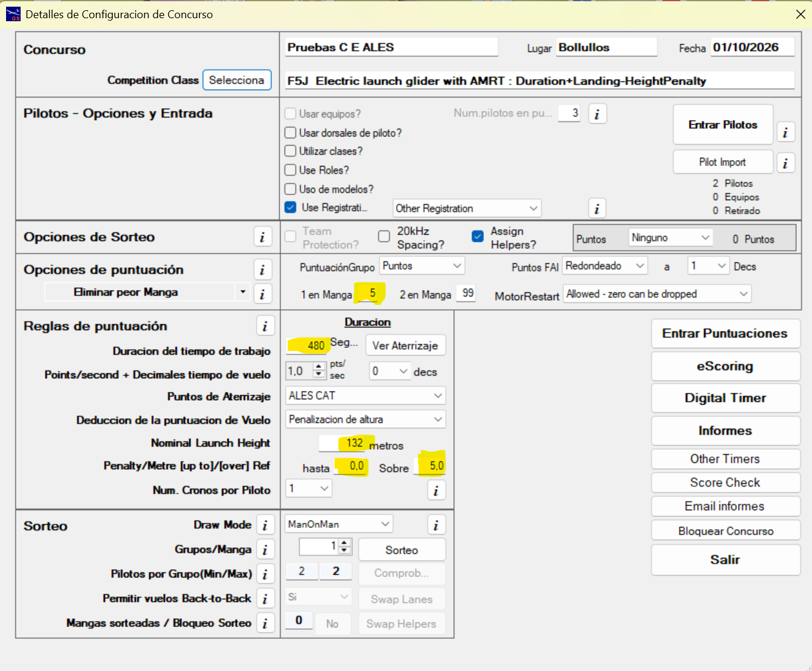Show info for Mangas sorteadas / Bloqueo Sorteo

[265, 623]
